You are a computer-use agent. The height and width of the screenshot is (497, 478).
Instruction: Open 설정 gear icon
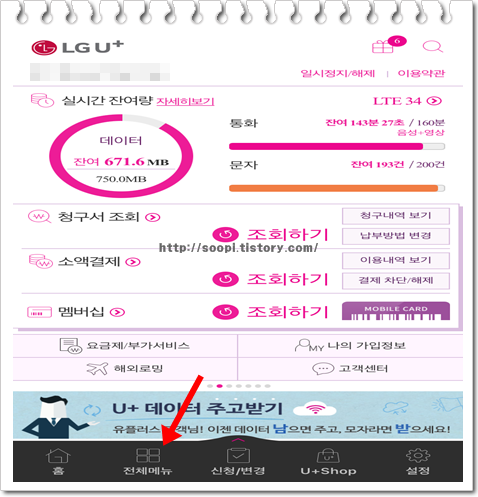(x=418, y=455)
